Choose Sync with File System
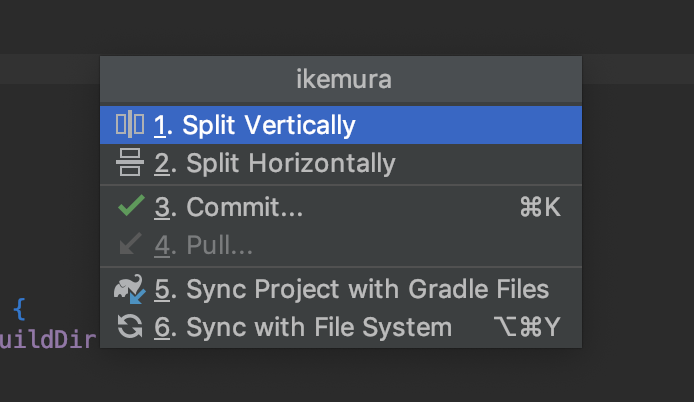This screenshot has height=402, width=694. click(341, 327)
